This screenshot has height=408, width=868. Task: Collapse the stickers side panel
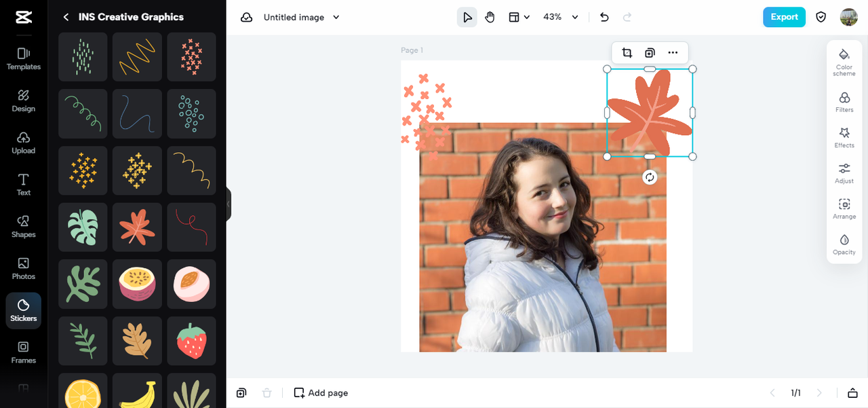coord(229,204)
